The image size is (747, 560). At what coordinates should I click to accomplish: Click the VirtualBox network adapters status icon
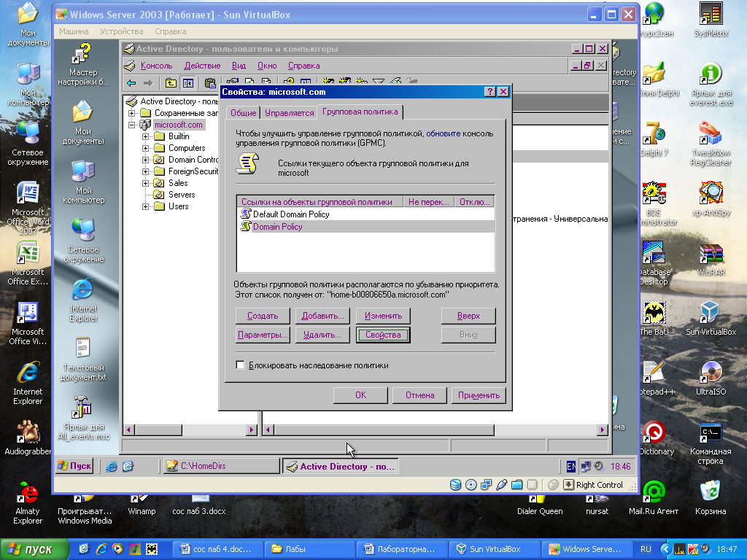(x=486, y=485)
